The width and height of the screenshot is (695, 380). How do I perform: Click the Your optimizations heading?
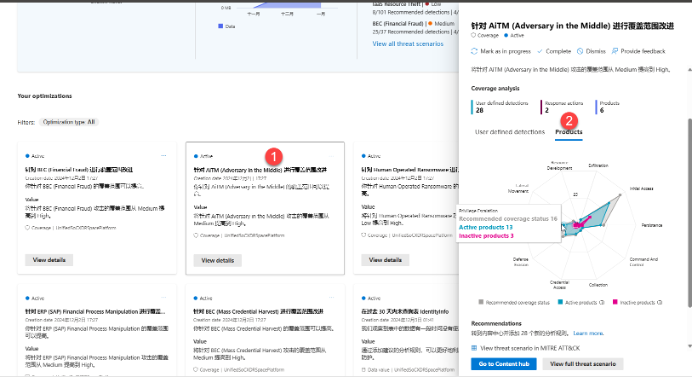pyautogui.click(x=45, y=96)
